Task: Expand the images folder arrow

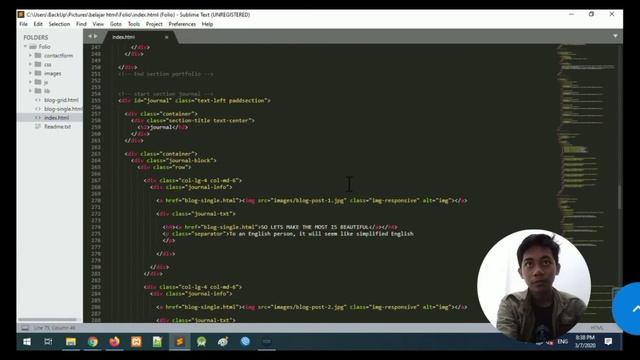Action: [x=30, y=73]
